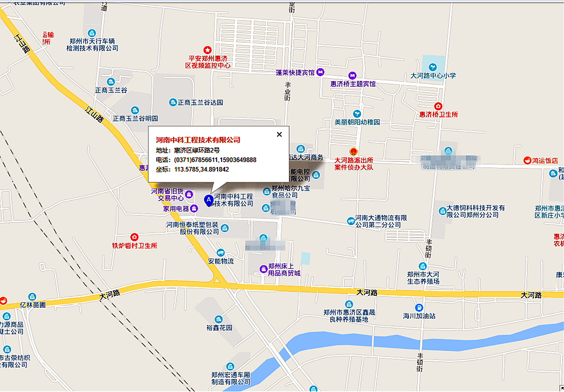Open the 亿林苗圃 map icon
This screenshot has height=392, width=564.
33,297
